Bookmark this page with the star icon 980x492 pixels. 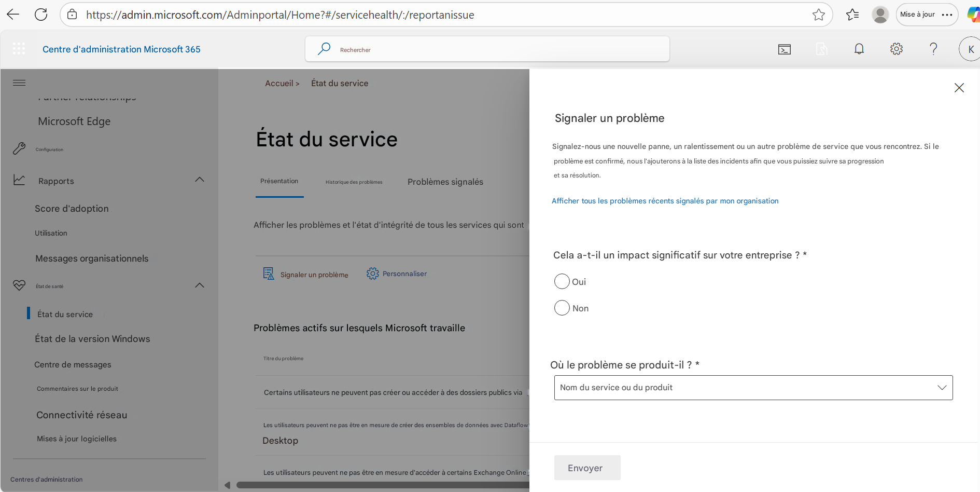(x=819, y=15)
